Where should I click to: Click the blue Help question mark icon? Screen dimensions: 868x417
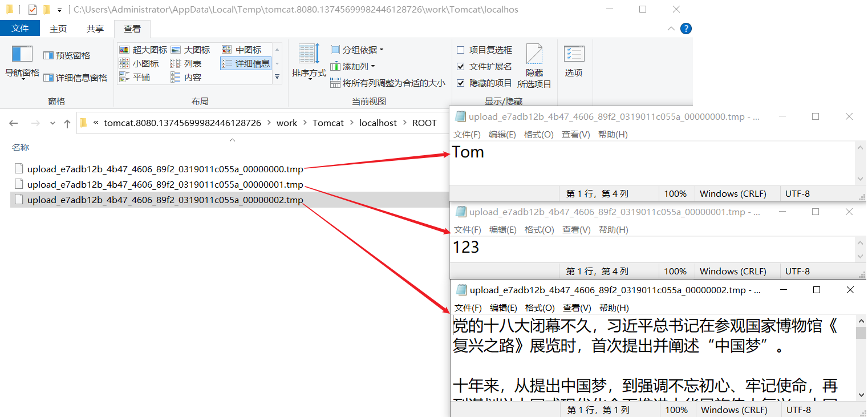click(x=686, y=29)
